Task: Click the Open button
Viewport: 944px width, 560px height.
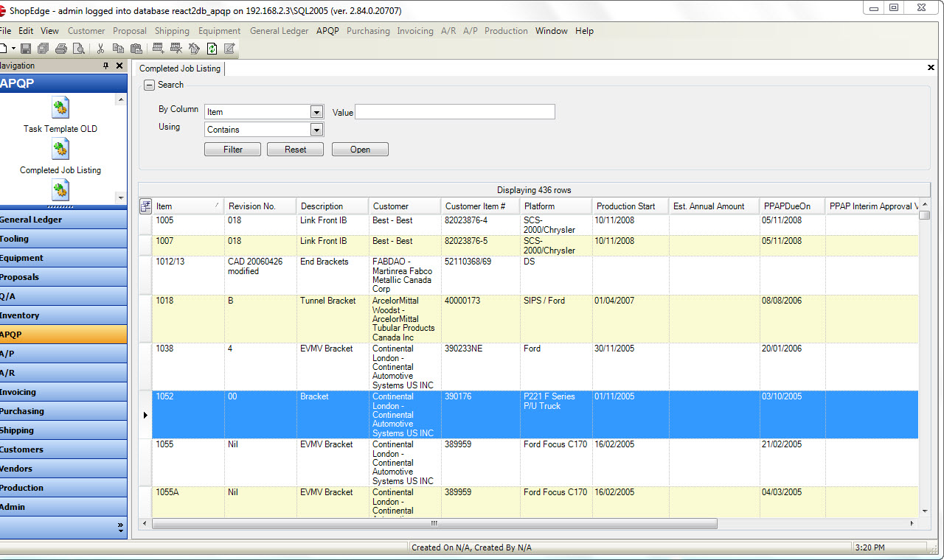Action: [360, 150]
